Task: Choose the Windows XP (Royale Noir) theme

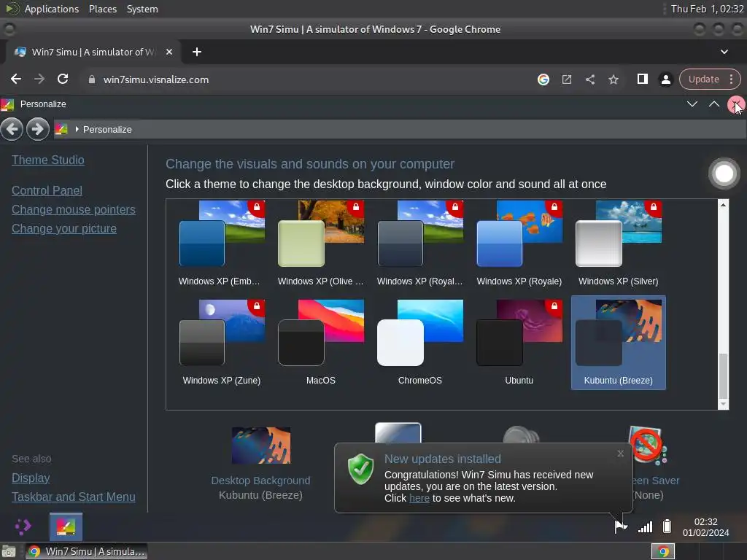Action: pyautogui.click(x=419, y=243)
